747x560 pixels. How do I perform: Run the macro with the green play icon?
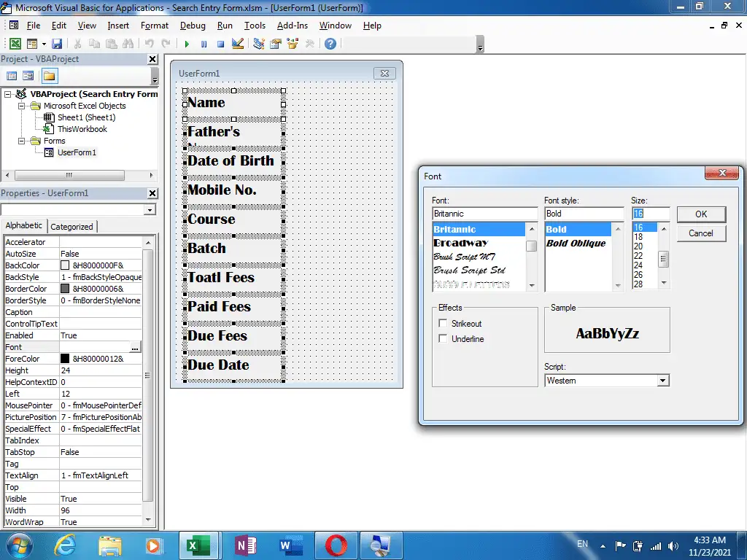(187, 44)
